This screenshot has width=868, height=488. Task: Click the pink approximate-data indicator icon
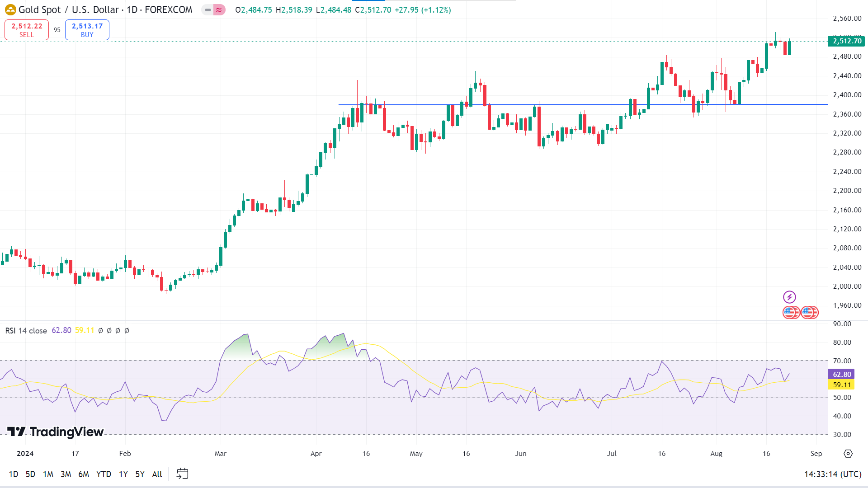coord(219,9)
